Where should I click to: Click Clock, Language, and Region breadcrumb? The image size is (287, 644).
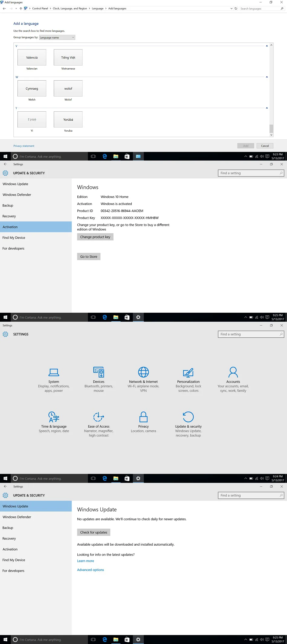[x=70, y=8]
